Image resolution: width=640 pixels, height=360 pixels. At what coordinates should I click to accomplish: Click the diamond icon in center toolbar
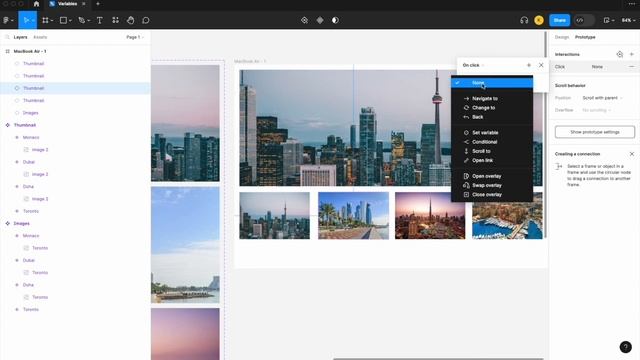pyautogui.click(x=320, y=20)
